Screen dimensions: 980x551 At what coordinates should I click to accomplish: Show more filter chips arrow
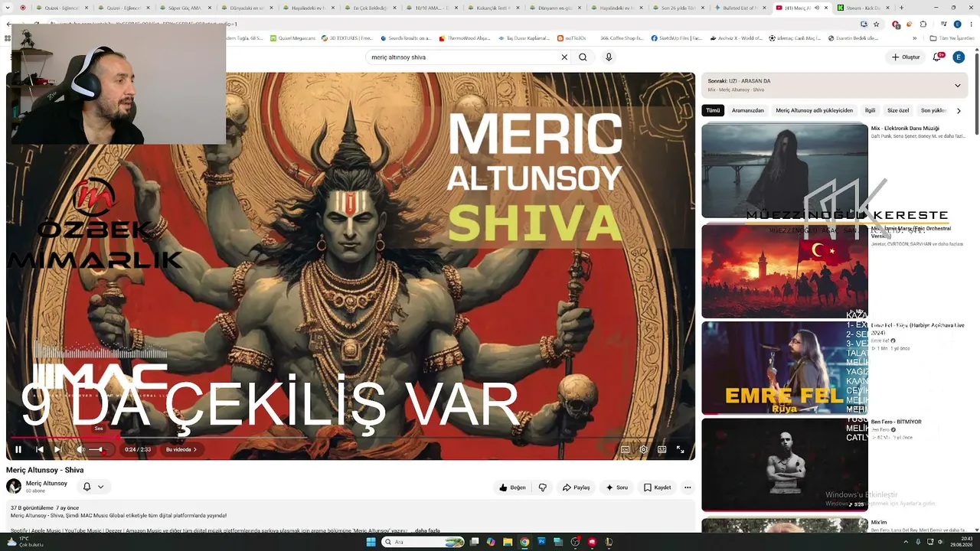point(959,110)
